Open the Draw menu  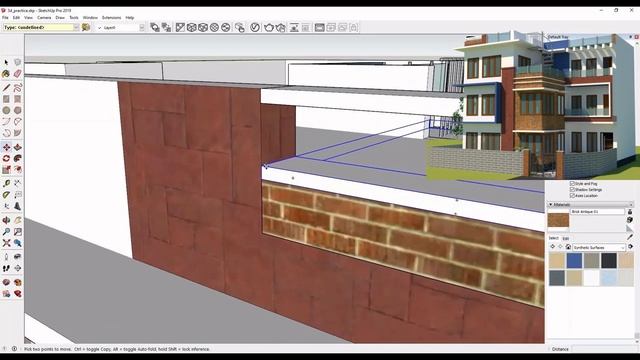click(60, 18)
